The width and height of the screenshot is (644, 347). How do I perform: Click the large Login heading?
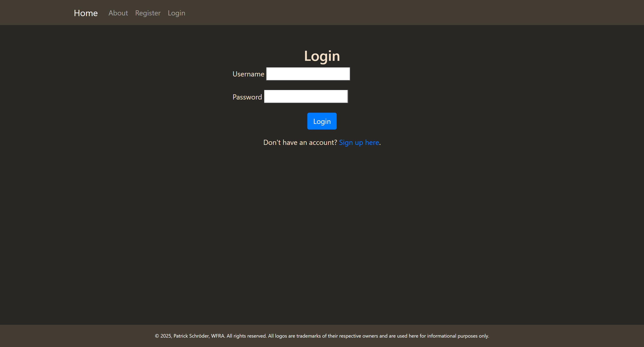pyautogui.click(x=322, y=56)
